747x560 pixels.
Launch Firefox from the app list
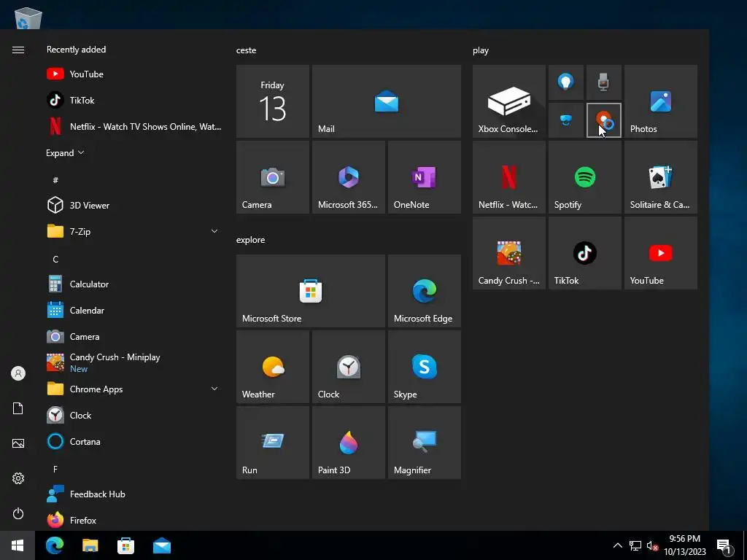coord(133,520)
